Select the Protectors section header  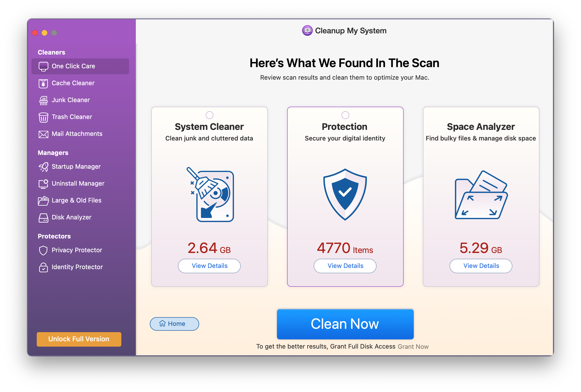pos(51,236)
